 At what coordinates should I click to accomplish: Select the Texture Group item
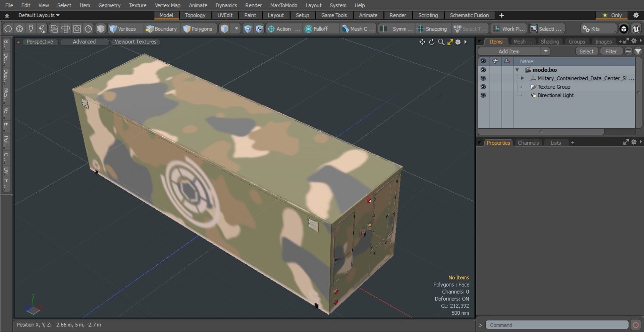pos(554,87)
